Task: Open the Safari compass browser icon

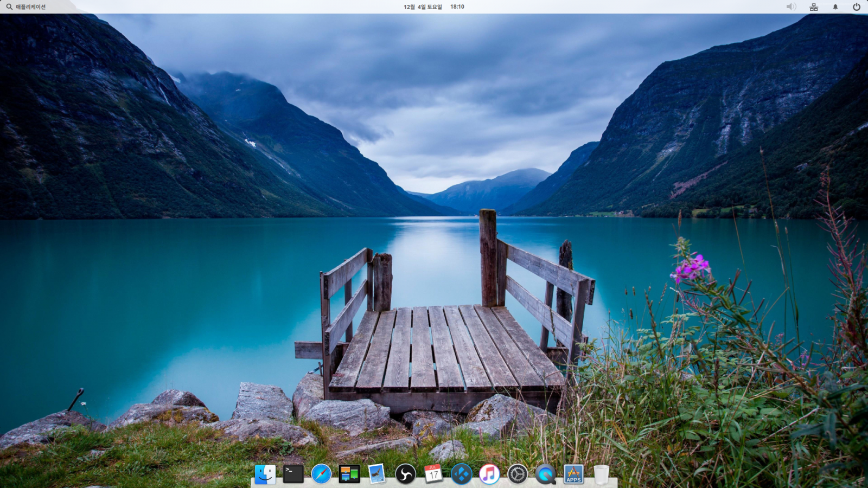Action: click(321, 474)
